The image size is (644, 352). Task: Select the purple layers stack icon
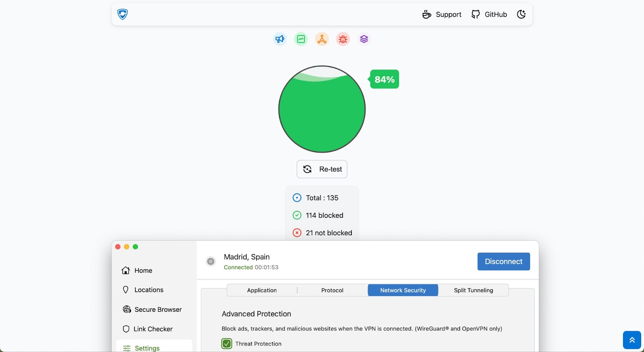click(364, 39)
